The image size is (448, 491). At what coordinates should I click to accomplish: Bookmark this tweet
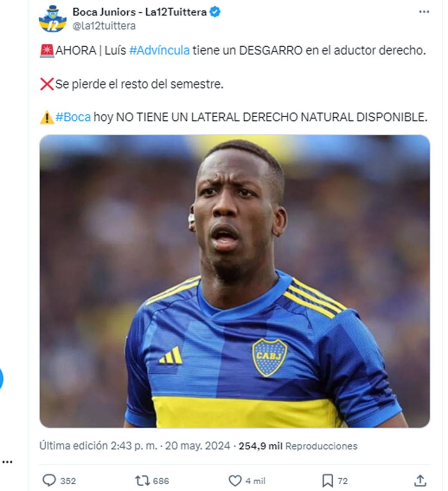[x=327, y=481]
